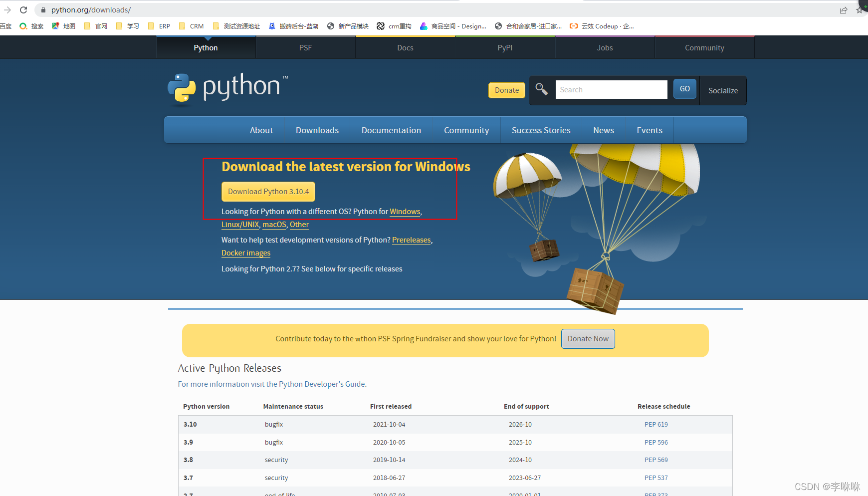868x496 pixels.
Task: Open the 搜索 bookmark
Action: 31,26
